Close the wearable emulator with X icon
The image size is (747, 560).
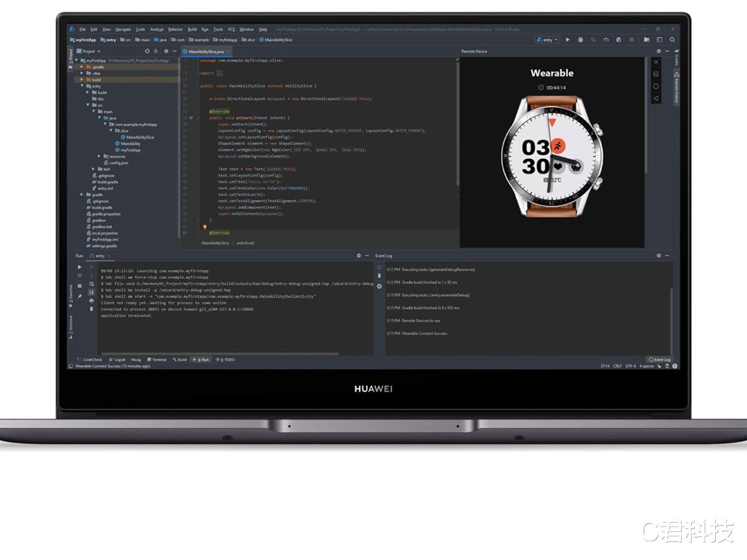(655, 62)
